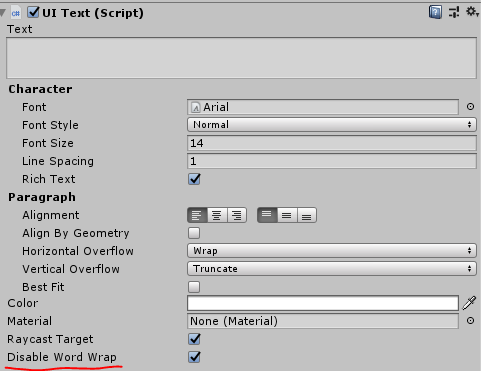Click the Arial font object field

323,107
